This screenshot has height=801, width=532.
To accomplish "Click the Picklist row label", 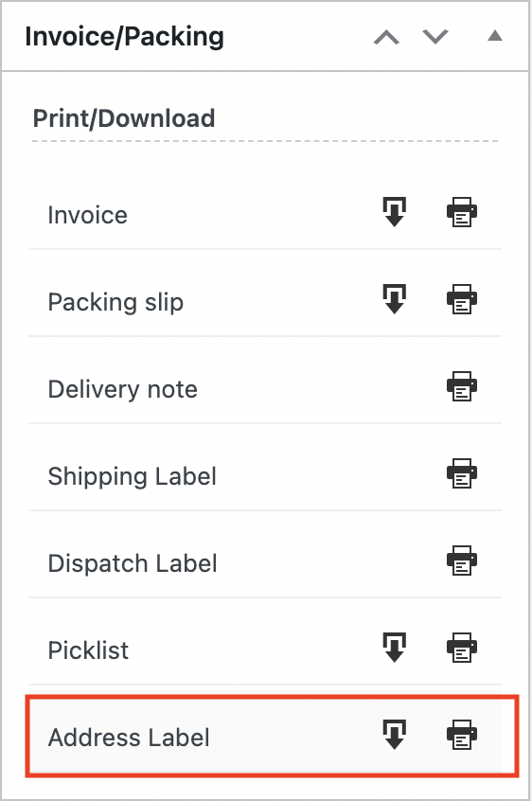I will coord(88,650).
